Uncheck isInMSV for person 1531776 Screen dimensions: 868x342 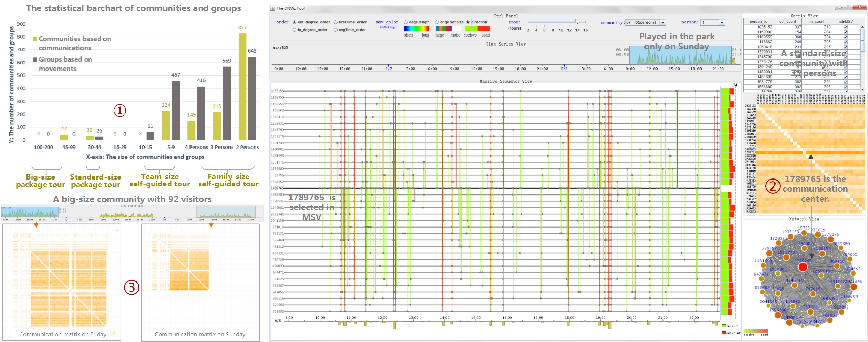coord(846,82)
